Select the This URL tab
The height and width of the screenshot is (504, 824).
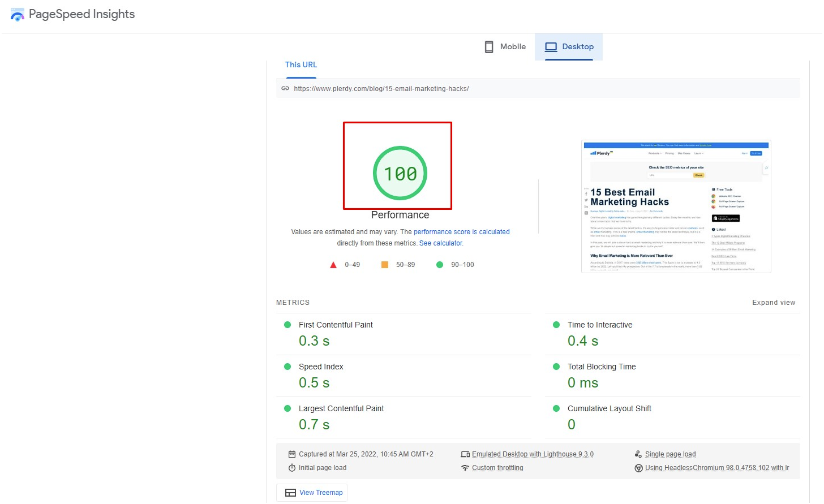point(301,64)
